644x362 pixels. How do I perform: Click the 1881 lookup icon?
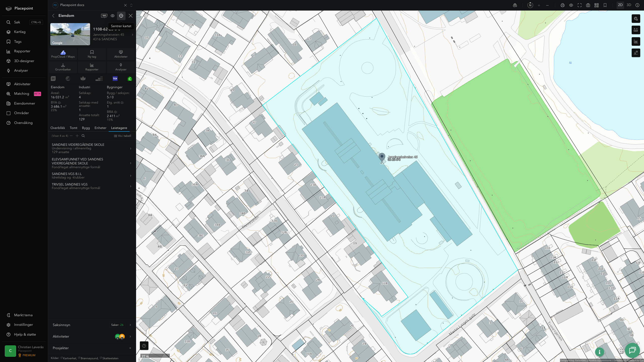tap(104, 16)
